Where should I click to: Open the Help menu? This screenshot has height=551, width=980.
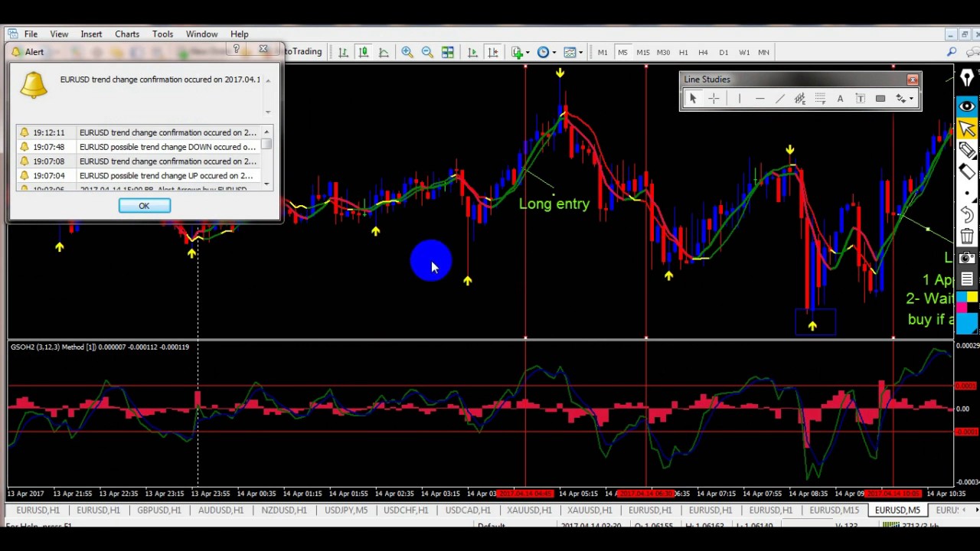pyautogui.click(x=240, y=34)
